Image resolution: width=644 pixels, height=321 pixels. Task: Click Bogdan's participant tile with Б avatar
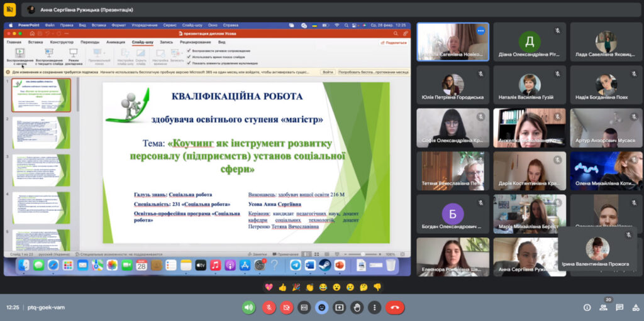click(x=453, y=214)
